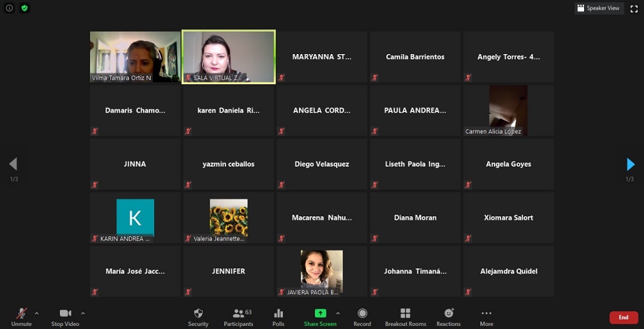Open Breakout Rooms
Screen dimensions: 644x329
(x=405, y=314)
